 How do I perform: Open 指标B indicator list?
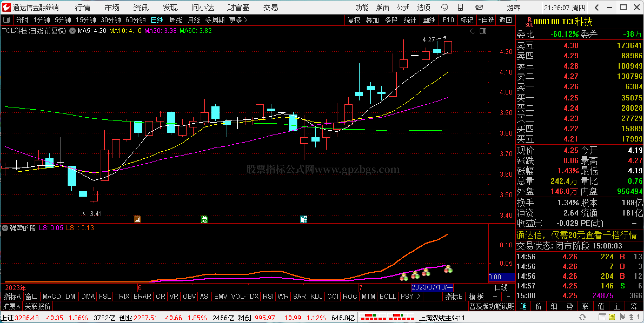point(454,296)
